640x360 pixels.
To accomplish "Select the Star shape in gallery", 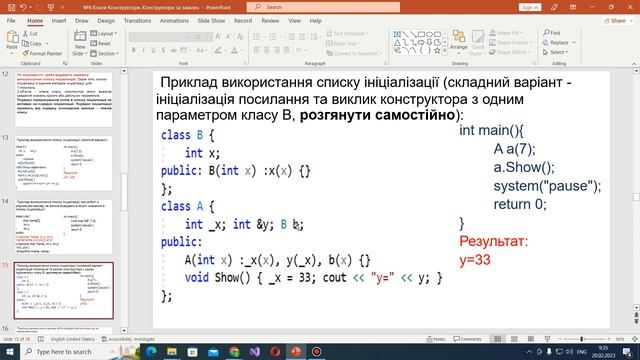I will click(437, 51).
